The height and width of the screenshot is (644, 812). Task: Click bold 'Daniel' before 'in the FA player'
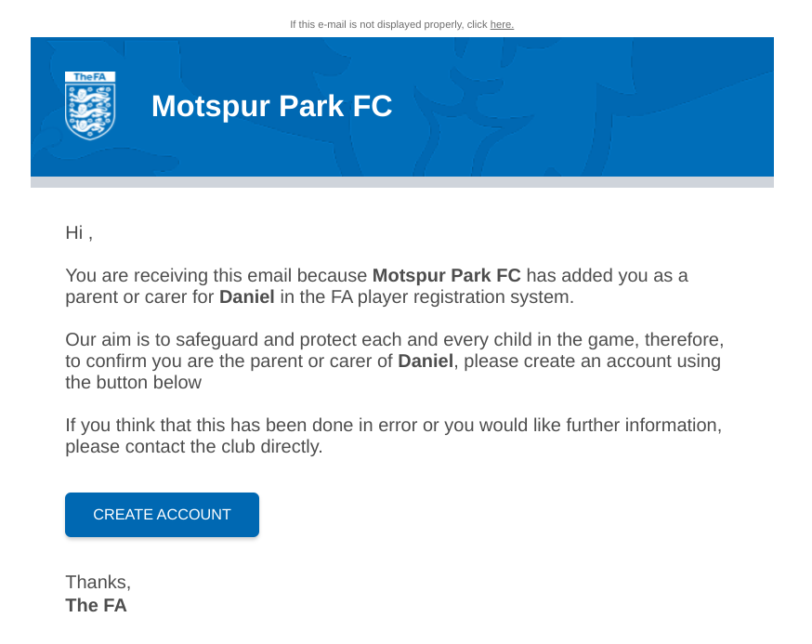point(247,296)
